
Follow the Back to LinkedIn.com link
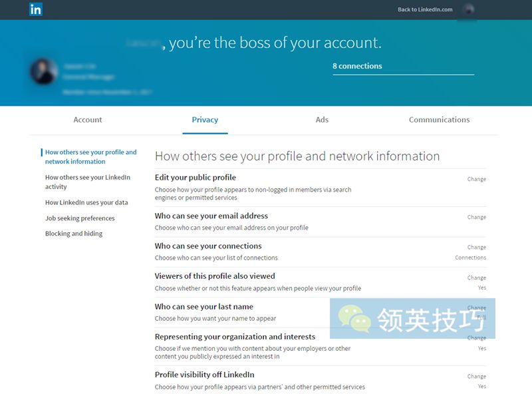point(425,9)
